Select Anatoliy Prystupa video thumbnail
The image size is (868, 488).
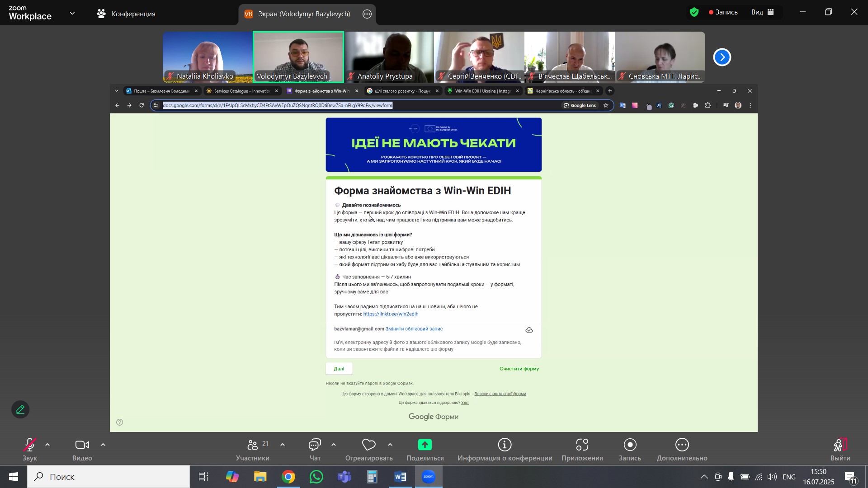389,56
